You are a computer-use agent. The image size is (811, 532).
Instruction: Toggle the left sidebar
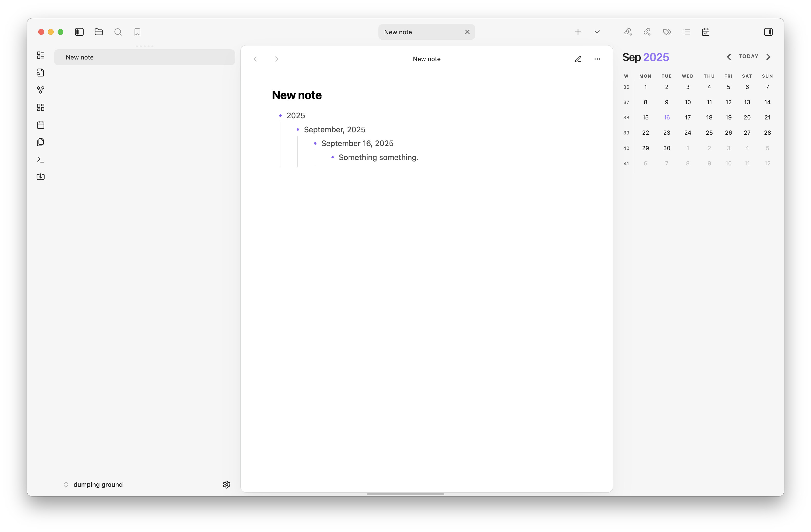click(79, 32)
